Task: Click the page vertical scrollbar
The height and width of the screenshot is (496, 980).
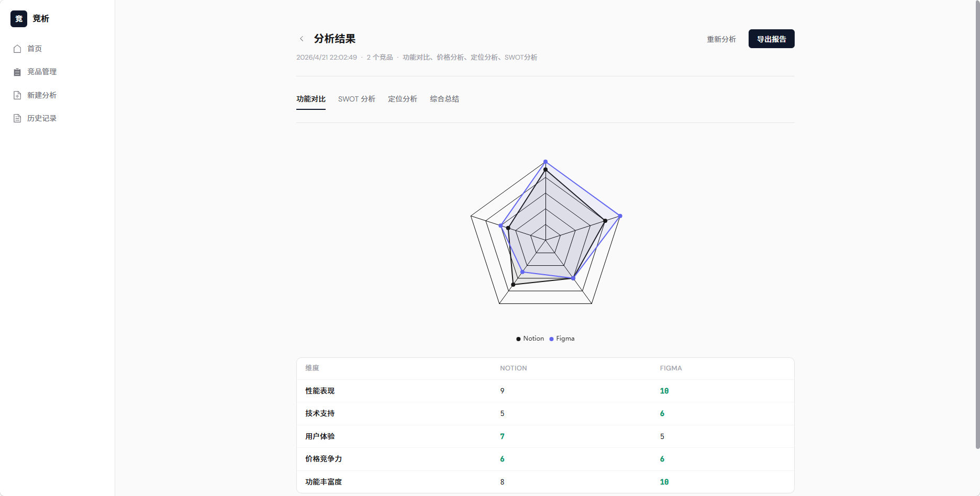Action: 977,225
